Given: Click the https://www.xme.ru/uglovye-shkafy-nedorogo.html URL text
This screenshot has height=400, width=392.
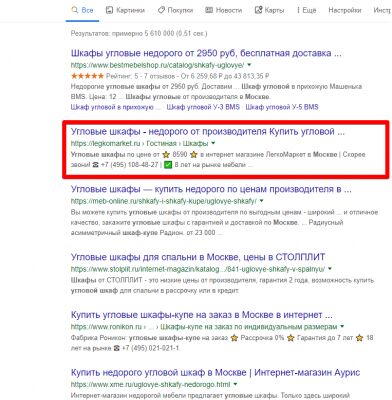Looking at the screenshot, I should pos(150,384).
